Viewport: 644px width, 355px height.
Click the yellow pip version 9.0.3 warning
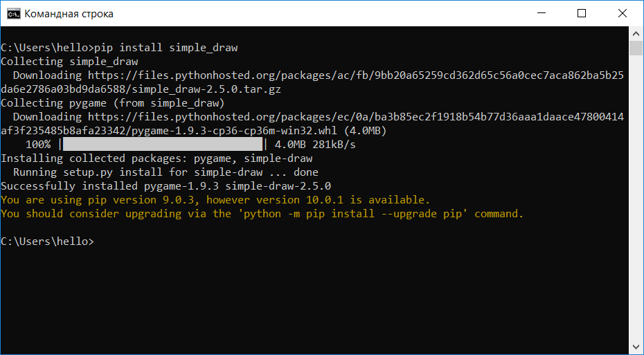tap(215, 200)
